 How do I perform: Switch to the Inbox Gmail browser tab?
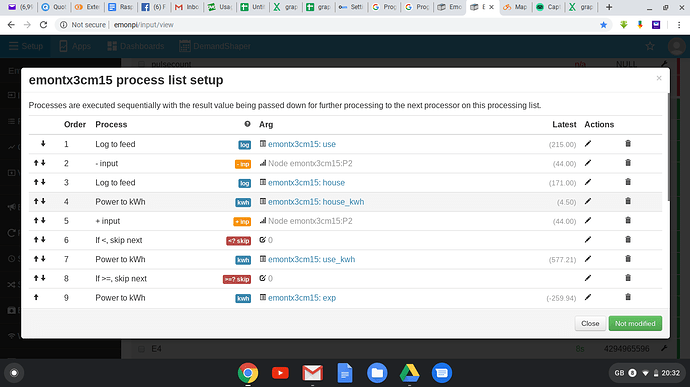pos(187,7)
